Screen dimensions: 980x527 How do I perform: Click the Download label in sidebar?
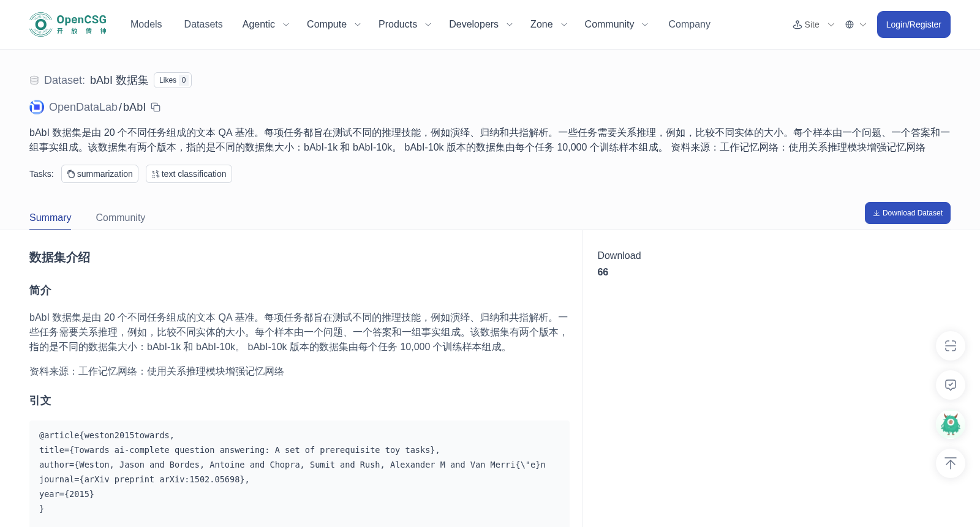[x=619, y=256]
